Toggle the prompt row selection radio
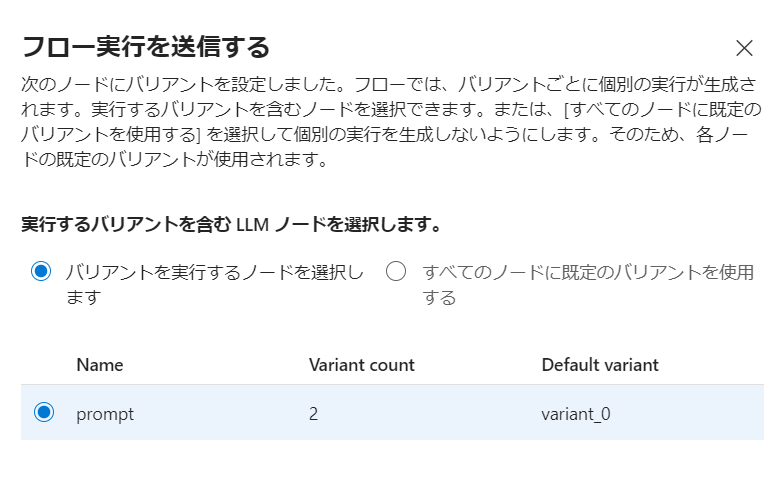The width and height of the screenshot is (784, 482). (x=44, y=412)
